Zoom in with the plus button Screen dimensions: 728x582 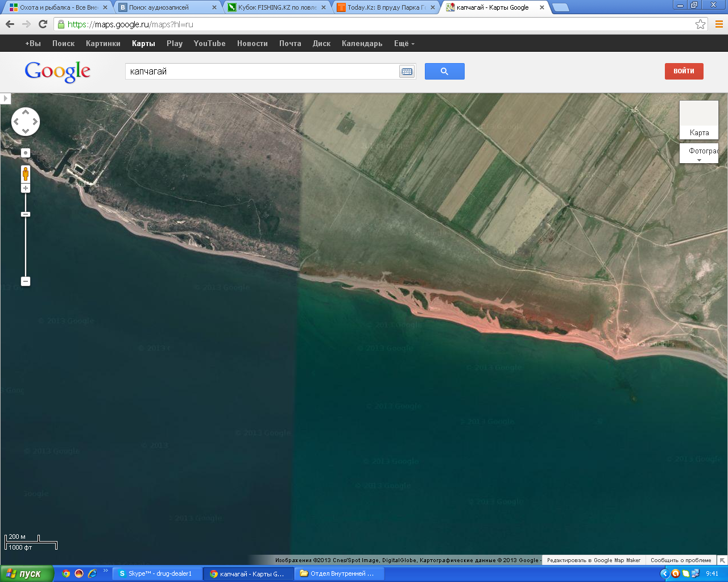26,188
